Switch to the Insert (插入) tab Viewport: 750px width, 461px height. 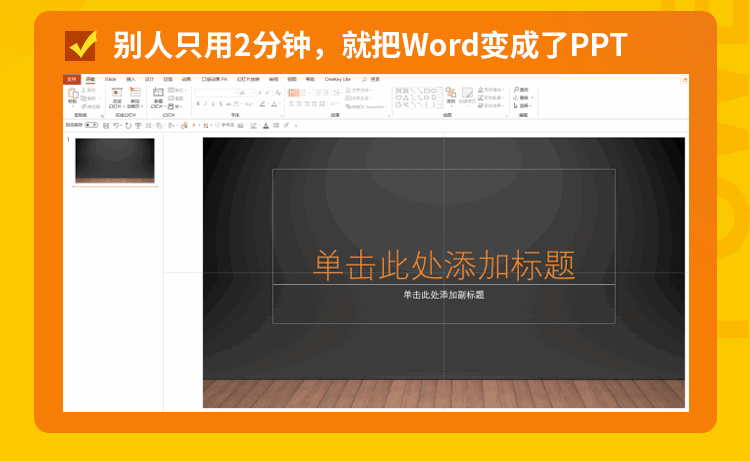pos(131,79)
